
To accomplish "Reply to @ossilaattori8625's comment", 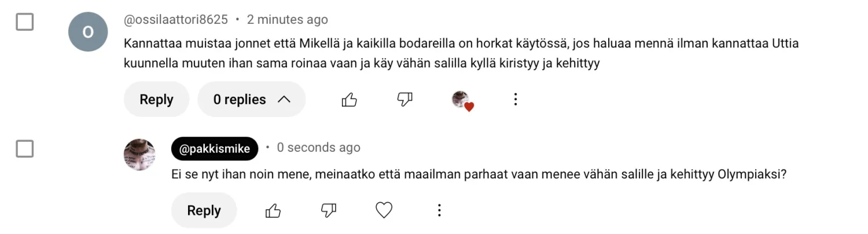I will tap(156, 100).
